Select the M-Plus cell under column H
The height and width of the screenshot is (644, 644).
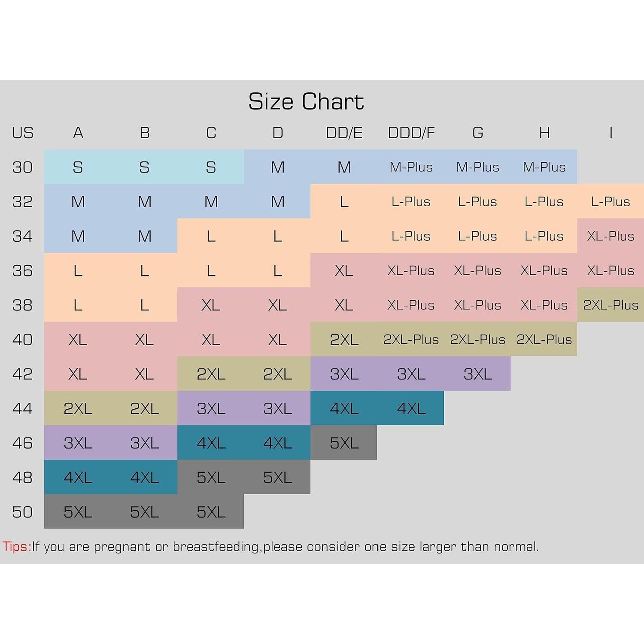(x=544, y=167)
